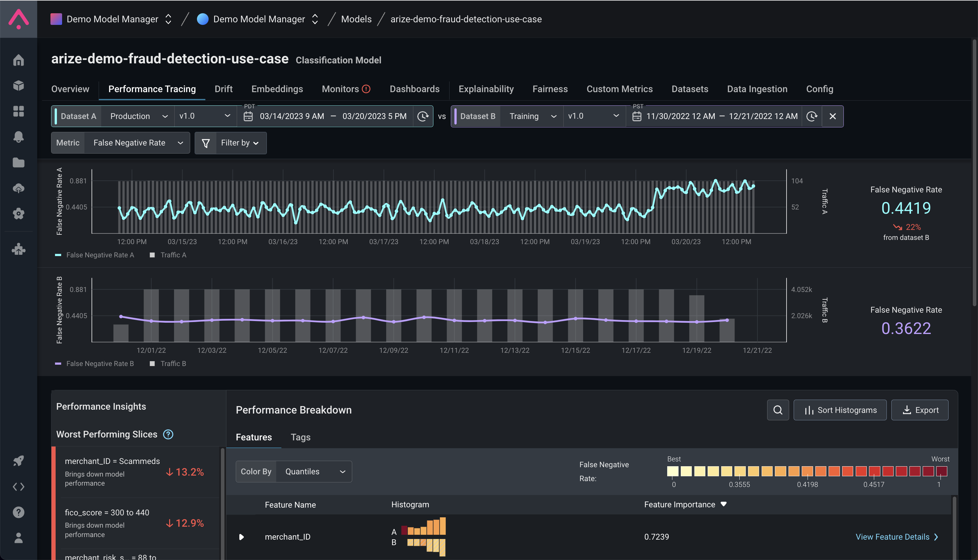Image resolution: width=978 pixels, height=560 pixels.
Task: Click the Best lightest color swatch
Action: click(672, 471)
